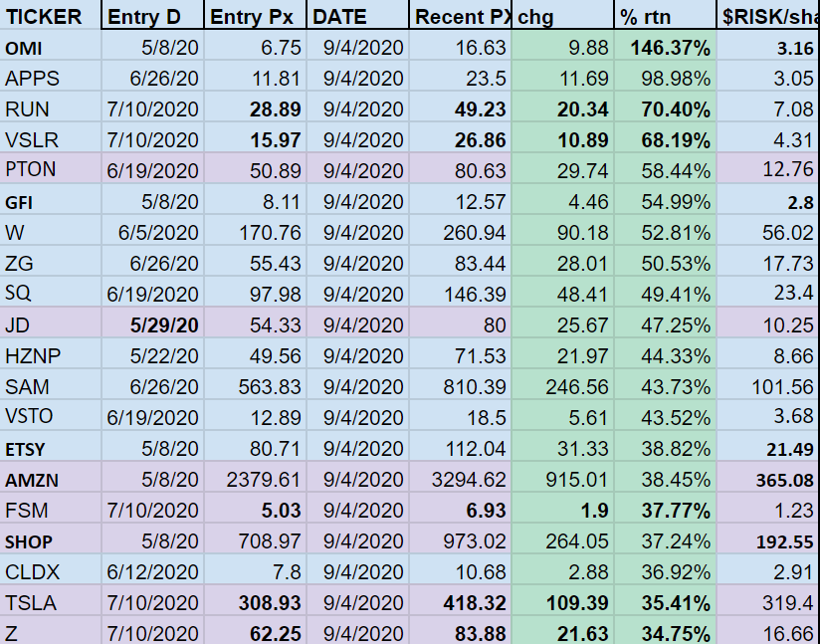Image resolution: width=820 pixels, height=644 pixels.
Task: Select the W ticker cell
Action: point(50,230)
